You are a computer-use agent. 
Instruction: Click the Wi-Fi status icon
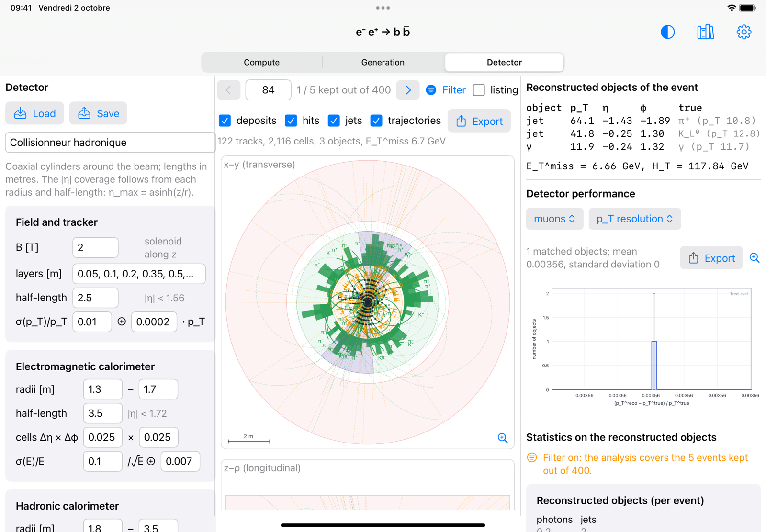pos(732,8)
